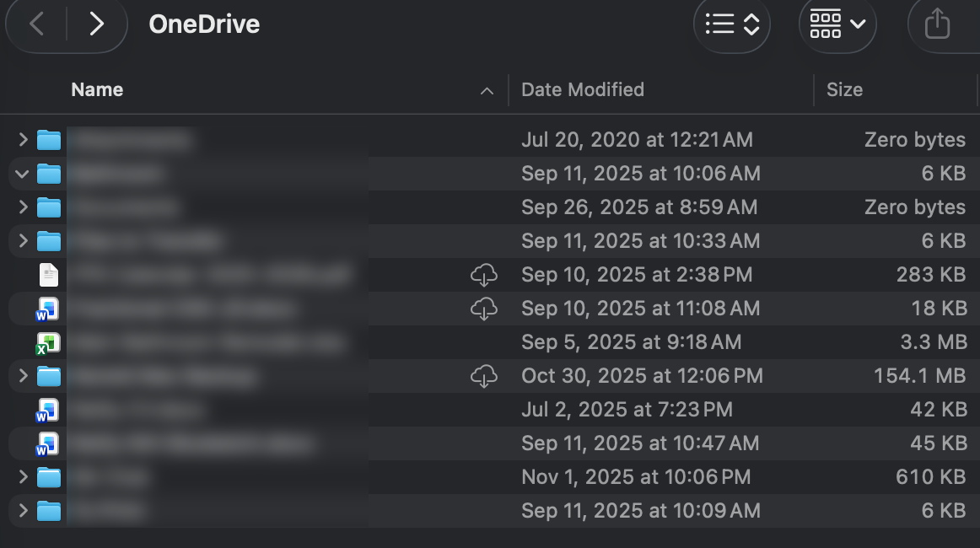980x548 pixels.
Task: Expand the folder modified Oct 30, 2025
Action: pos(23,376)
